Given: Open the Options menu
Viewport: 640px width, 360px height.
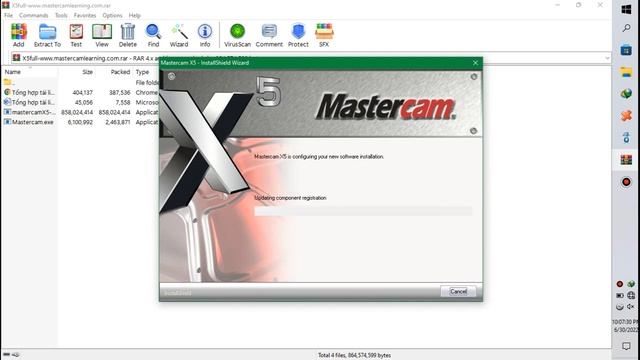Looking at the screenshot, I should click(112, 15).
